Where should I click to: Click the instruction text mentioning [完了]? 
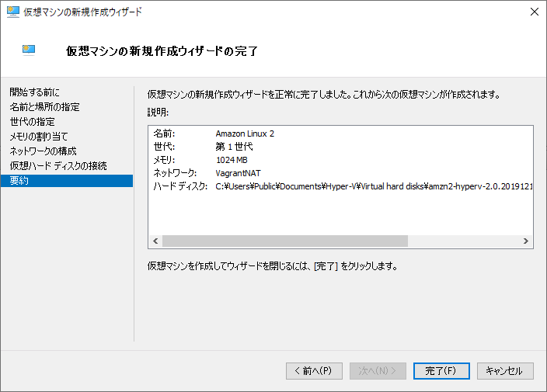point(273,266)
